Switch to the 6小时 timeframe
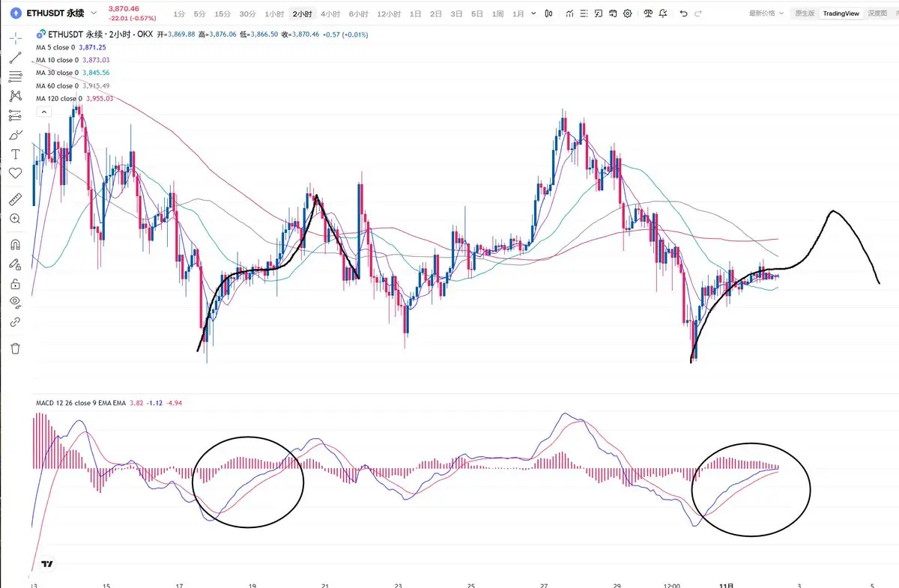Screen dimensions: 899x588 point(359,13)
